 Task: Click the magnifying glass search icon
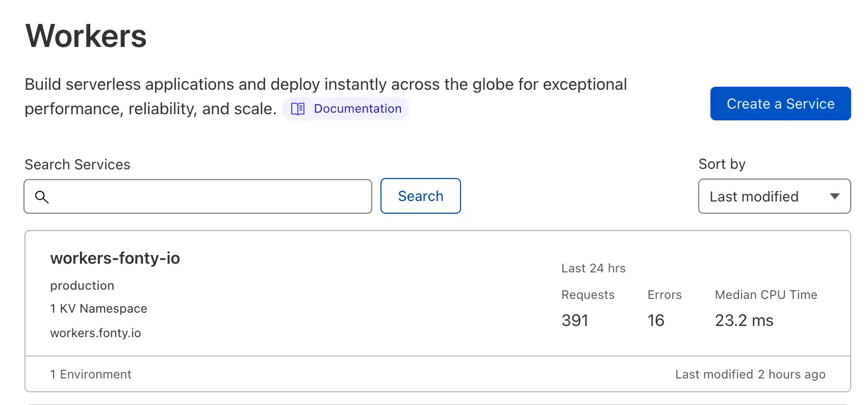click(x=42, y=196)
